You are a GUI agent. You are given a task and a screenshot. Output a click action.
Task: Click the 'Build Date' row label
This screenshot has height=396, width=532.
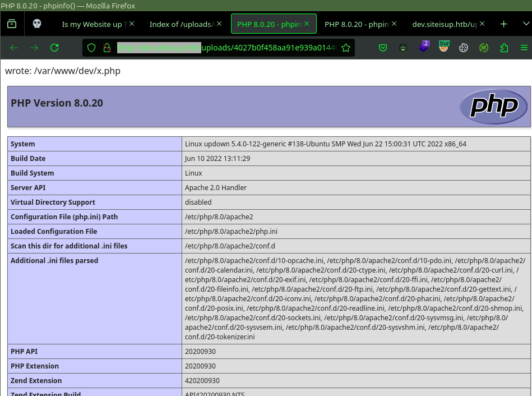28,159
